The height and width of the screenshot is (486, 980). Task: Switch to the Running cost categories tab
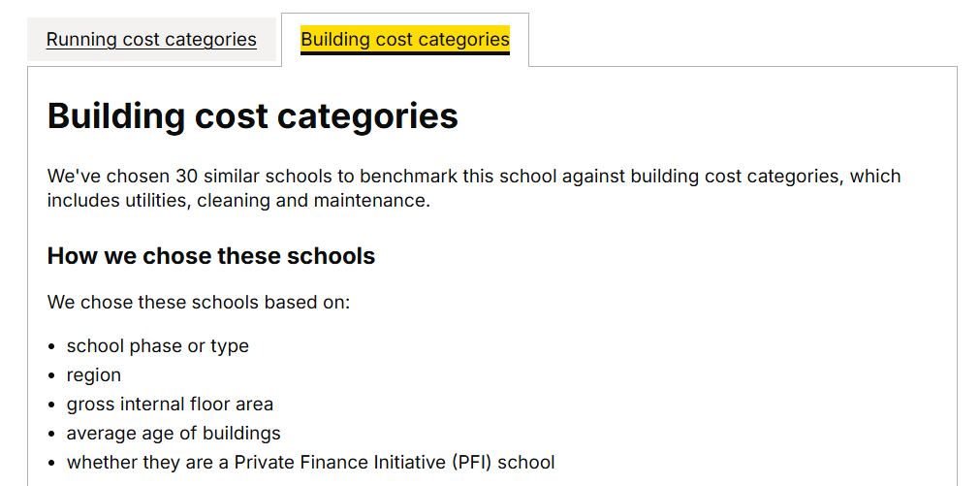tap(151, 40)
